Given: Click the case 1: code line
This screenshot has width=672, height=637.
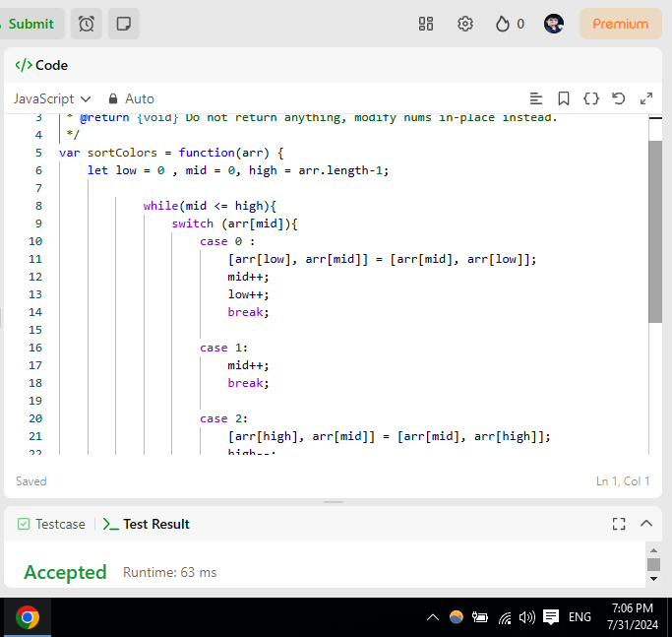Looking at the screenshot, I should pos(223,348).
